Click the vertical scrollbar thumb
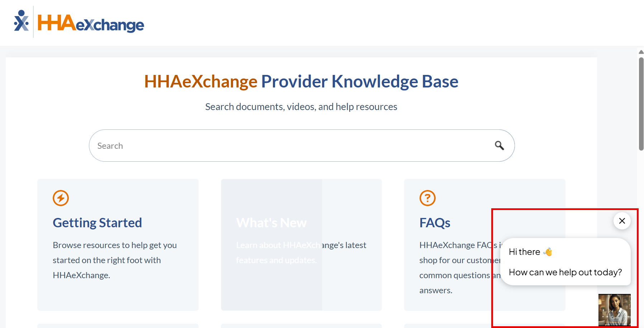Image resolution: width=644 pixels, height=328 pixels. [641, 104]
